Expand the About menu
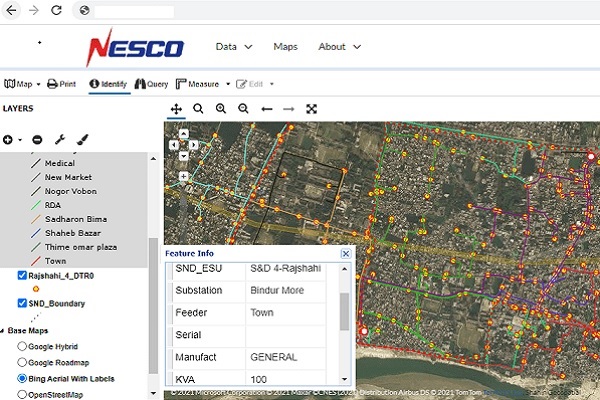The height and width of the screenshot is (400, 600). (x=339, y=47)
